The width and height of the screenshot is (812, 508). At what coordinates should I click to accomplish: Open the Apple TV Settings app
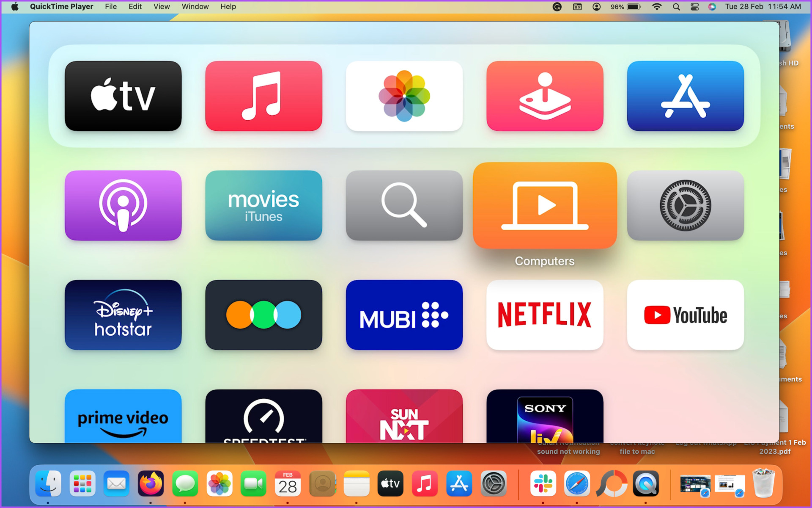coord(685,206)
